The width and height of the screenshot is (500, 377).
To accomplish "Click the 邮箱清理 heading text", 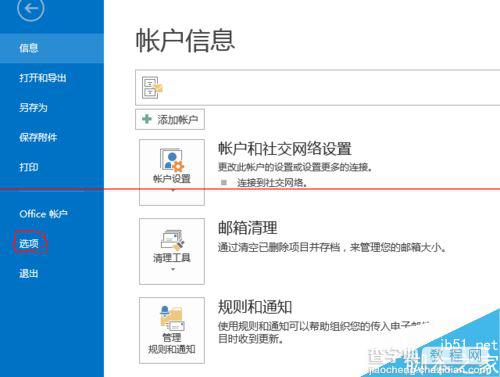I will click(x=247, y=228).
